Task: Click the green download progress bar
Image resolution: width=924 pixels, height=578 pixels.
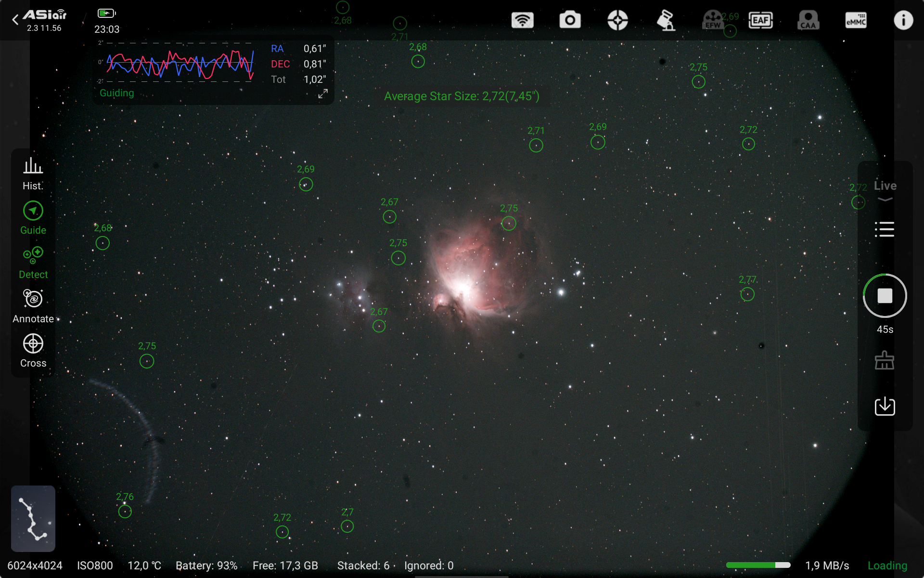Action: click(x=758, y=565)
